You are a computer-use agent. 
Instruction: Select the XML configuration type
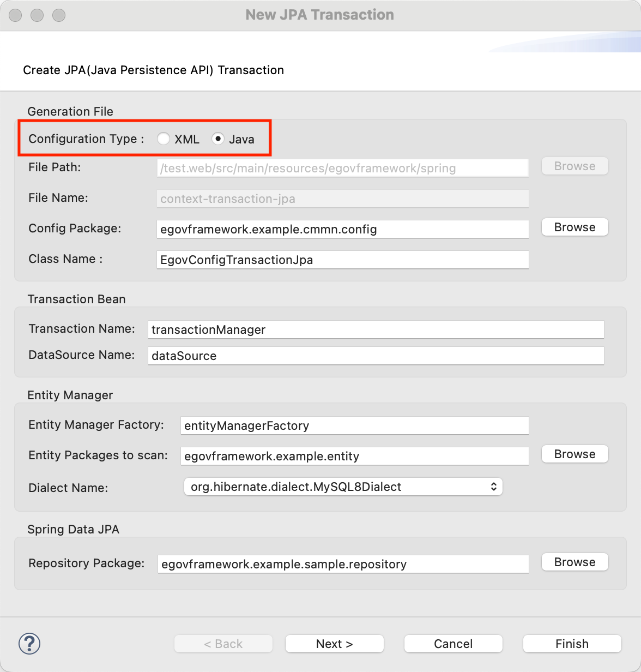coord(164,139)
